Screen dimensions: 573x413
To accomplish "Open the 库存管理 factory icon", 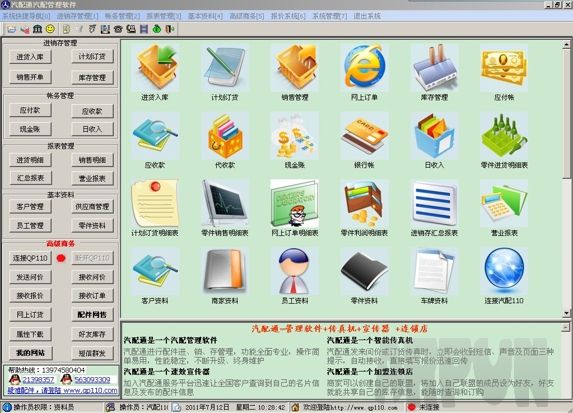I will tap(434, 67).
